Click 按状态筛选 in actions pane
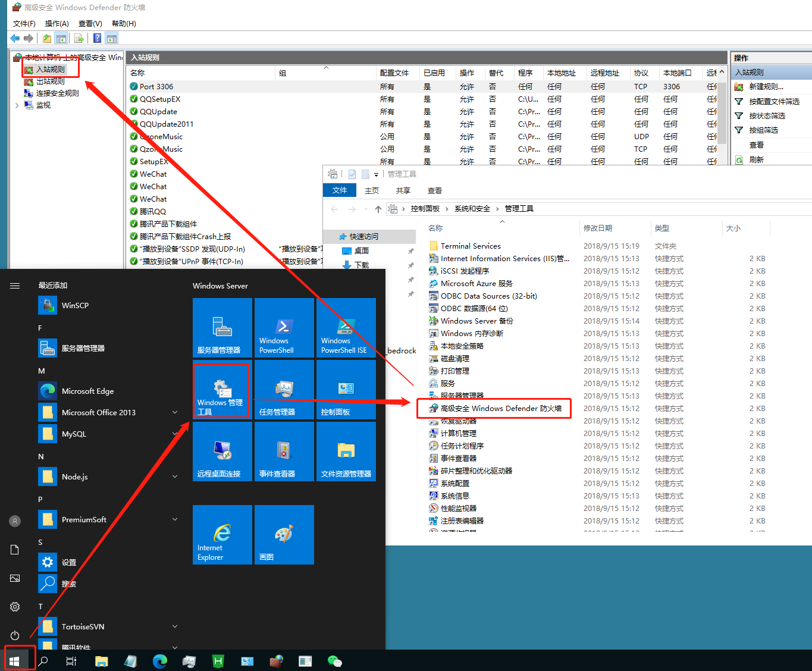 coord(767,116)
